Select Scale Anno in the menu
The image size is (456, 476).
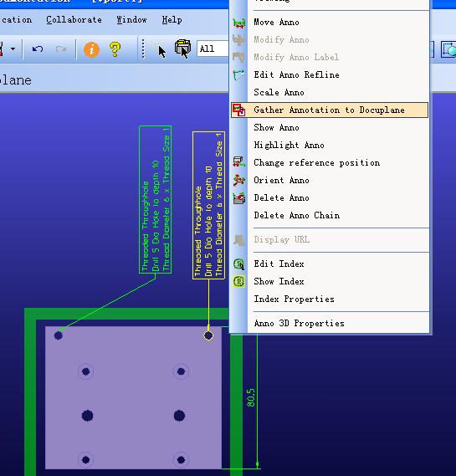(330, 92)
